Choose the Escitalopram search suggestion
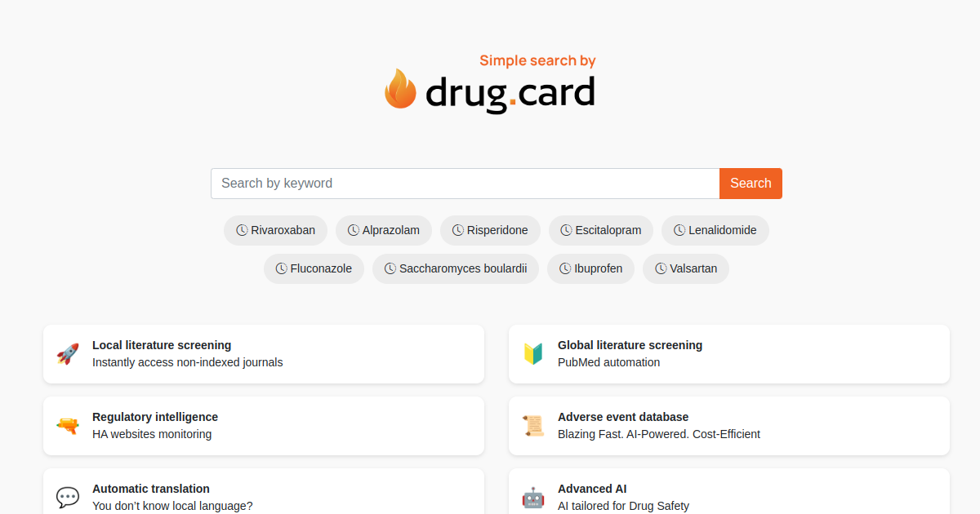The width and height of the screenshot is (980, 514). tap(601, 230)
